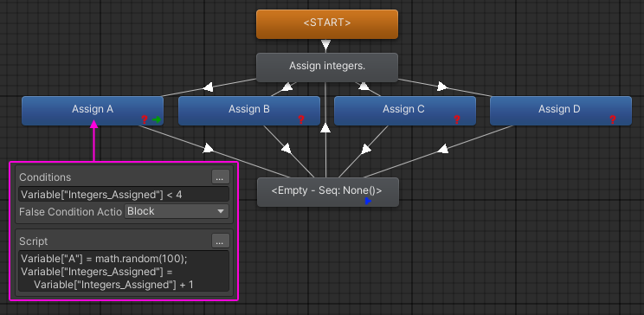
Task: Click the Script section label
Action: click(x=33, y=241)
